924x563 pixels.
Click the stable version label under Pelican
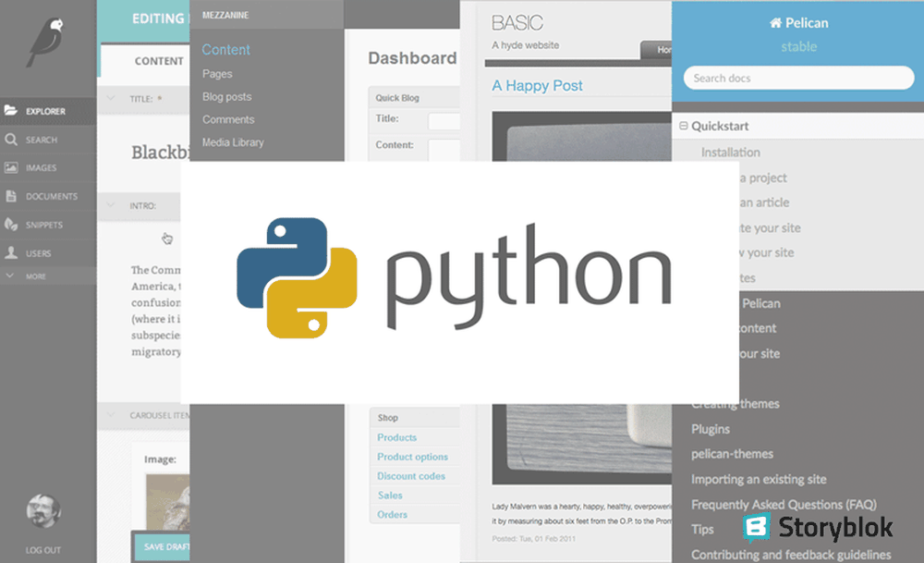coord(799,46)
